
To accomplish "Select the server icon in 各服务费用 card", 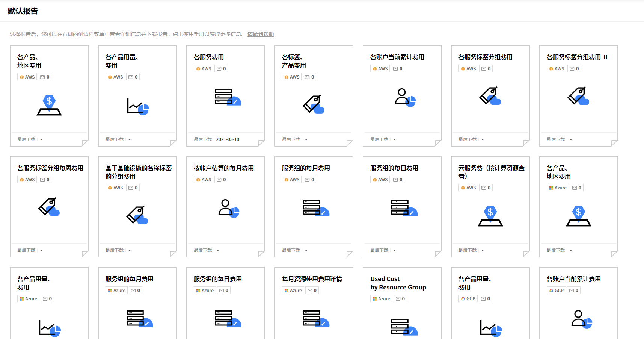I will (228, 97).
